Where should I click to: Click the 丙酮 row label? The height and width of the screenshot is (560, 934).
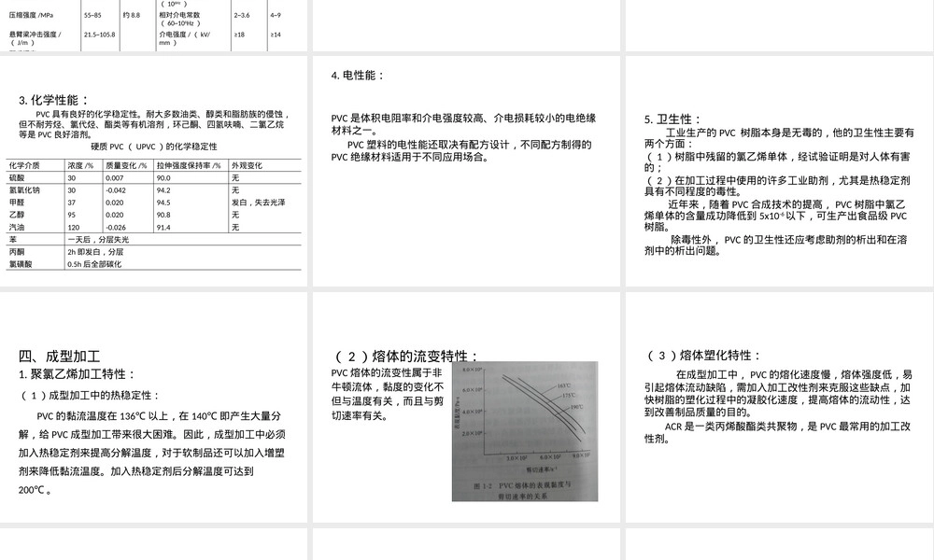coord(17,252)
